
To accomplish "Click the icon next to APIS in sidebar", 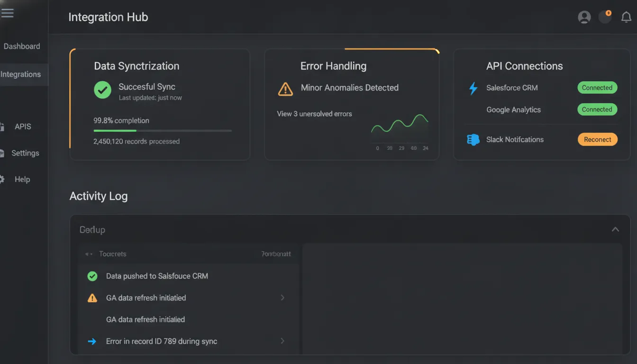I will coord(2,127).
